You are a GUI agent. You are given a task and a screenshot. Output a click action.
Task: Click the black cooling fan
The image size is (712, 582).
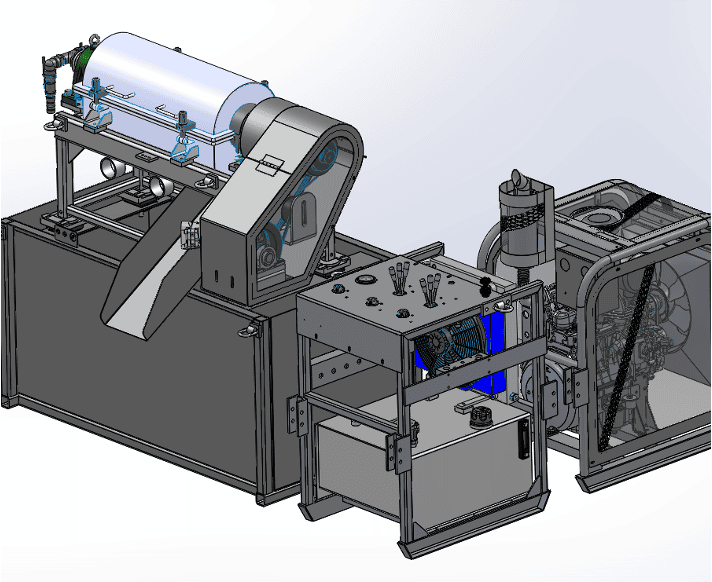(450, 348)
